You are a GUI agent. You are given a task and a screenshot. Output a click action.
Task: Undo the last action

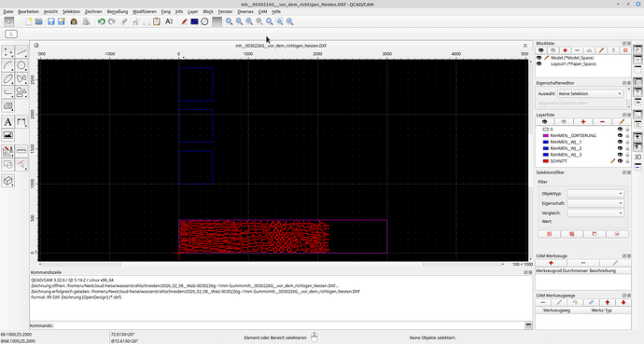click(x=101, y=21)
